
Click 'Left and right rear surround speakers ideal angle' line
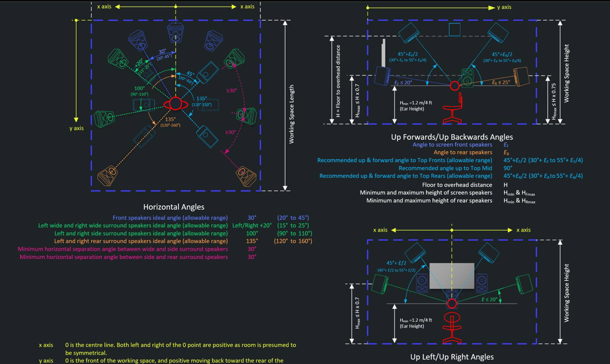(141, 241)
